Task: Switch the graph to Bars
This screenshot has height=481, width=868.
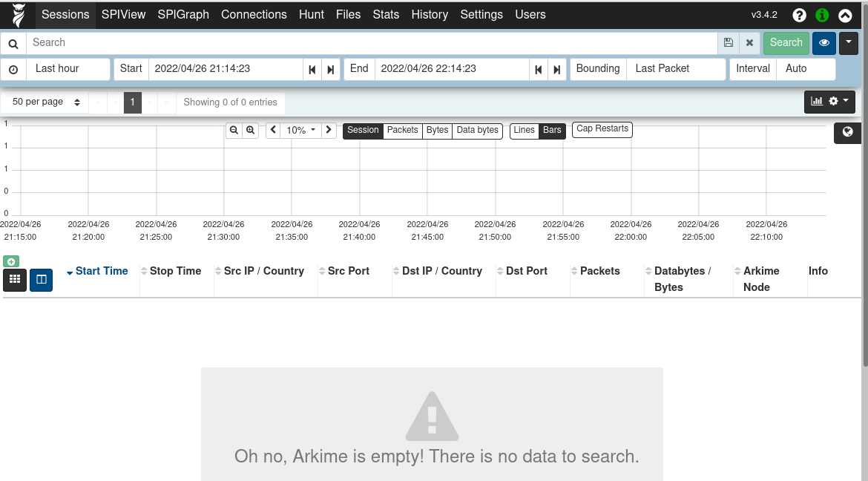Action: (552, 130)
